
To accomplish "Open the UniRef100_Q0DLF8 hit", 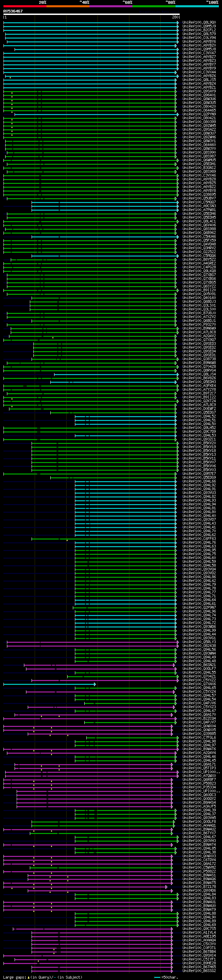I will [x=199, y=821].
